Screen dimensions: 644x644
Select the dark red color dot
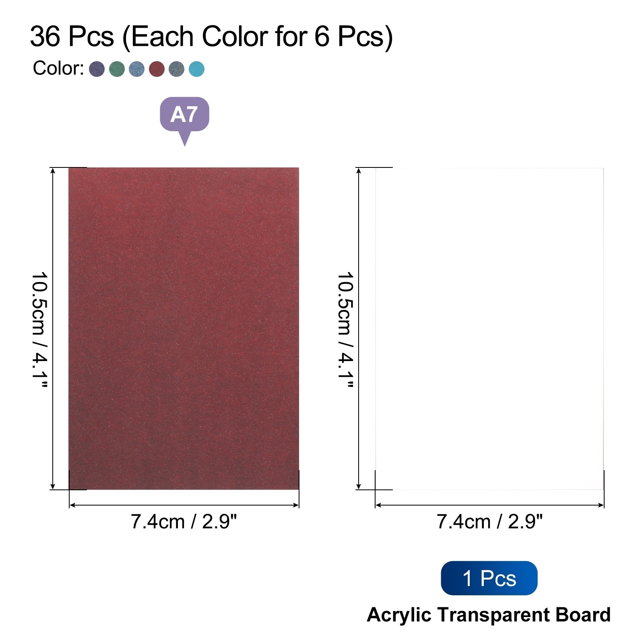pyautogui.click(x=157, y=69)
